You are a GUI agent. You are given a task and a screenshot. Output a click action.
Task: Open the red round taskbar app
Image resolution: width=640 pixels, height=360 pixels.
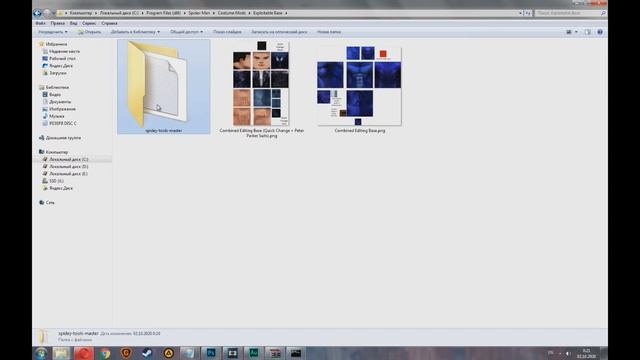point(84,353)
